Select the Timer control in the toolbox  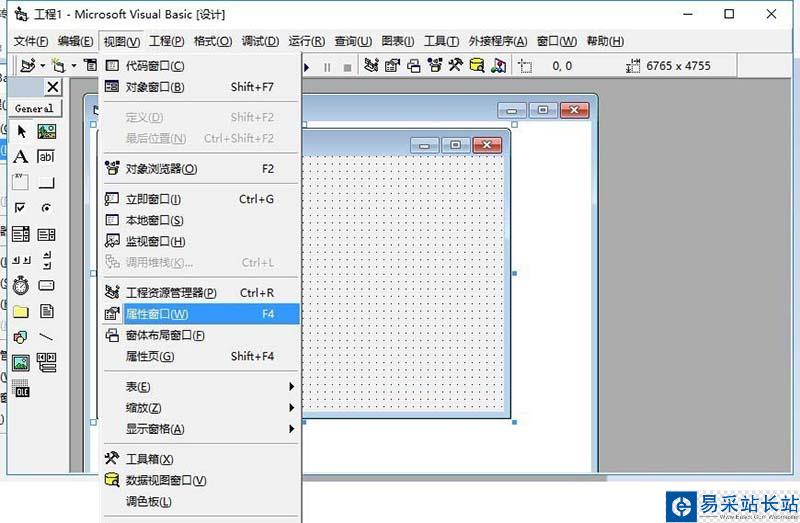(20, 285)
